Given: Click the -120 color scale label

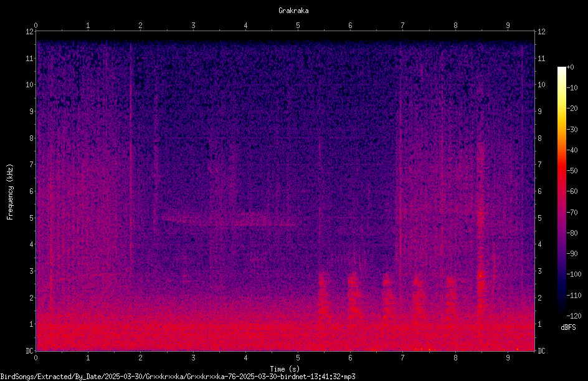Looking at the screenshot, I should tap(574, 316).
